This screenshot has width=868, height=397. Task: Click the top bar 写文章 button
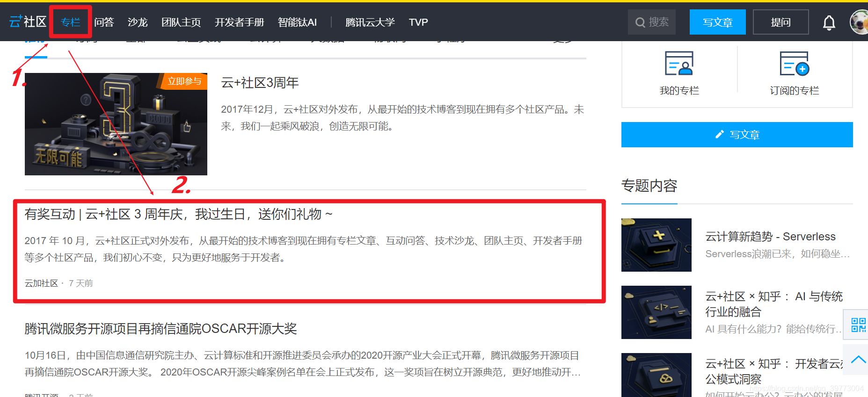(718, 22)
